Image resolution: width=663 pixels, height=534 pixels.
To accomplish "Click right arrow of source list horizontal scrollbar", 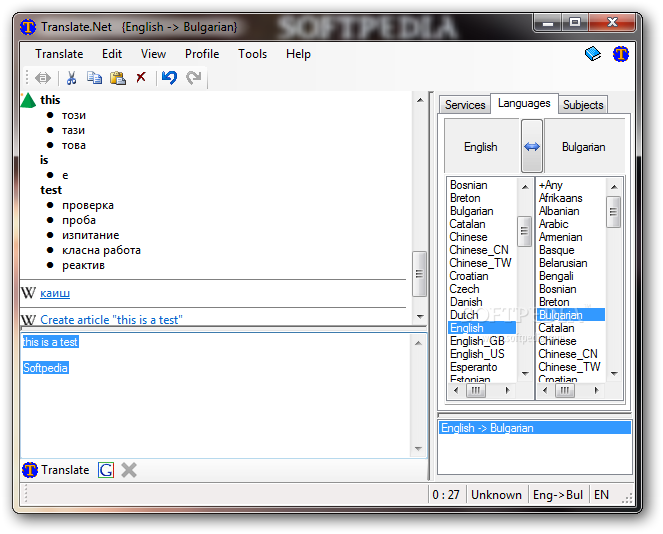I will [507, 390].
